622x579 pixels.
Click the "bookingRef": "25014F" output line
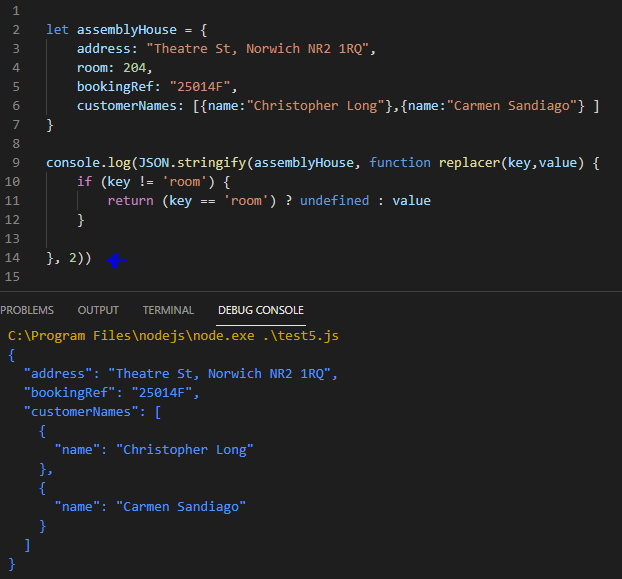[x=111, y=393]
